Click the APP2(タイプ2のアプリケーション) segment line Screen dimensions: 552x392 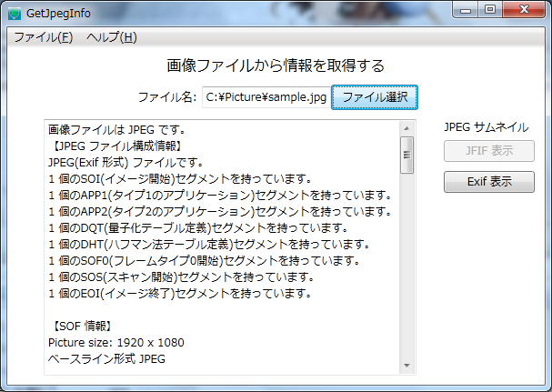tap(220, 211)
